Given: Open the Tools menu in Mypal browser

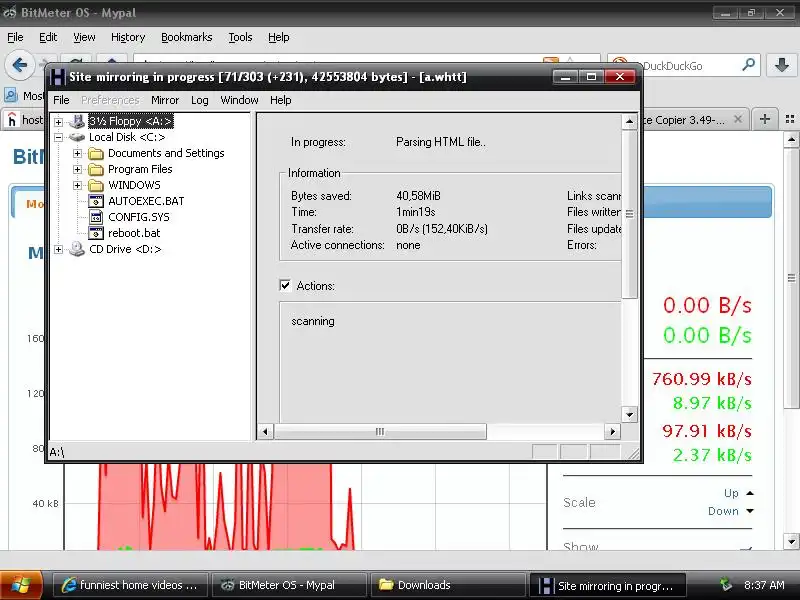Looking at the screenshot, I should [240, 37].
